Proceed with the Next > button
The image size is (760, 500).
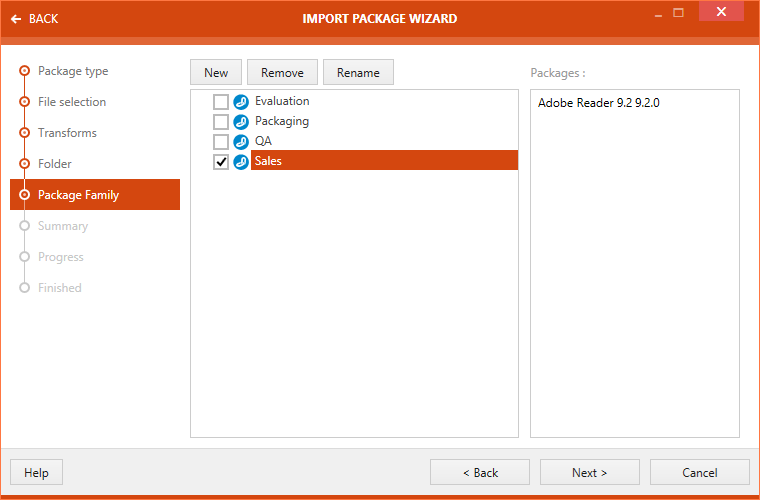pos(589,473)
